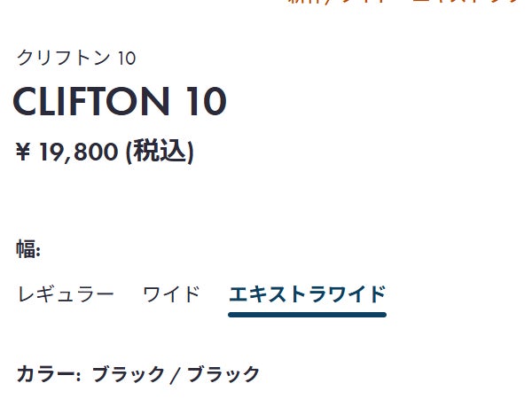Select the レギュラー width option
The height and width of the screenshot is (399, 532).
66,294
